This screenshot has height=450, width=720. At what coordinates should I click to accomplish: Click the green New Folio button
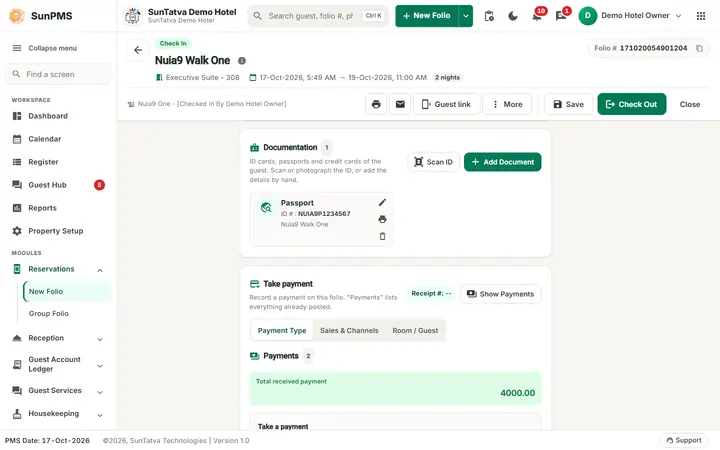[x=427, y=16]
